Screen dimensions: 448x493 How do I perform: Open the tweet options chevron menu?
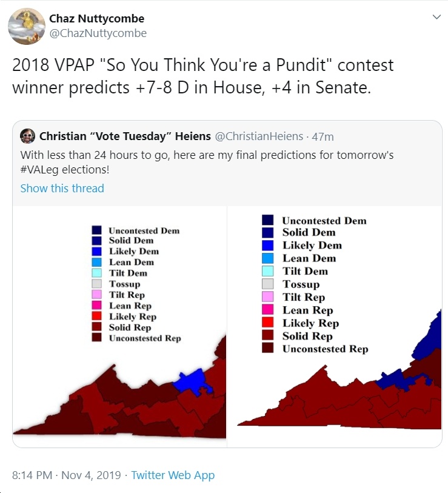[x=436, y=17]
